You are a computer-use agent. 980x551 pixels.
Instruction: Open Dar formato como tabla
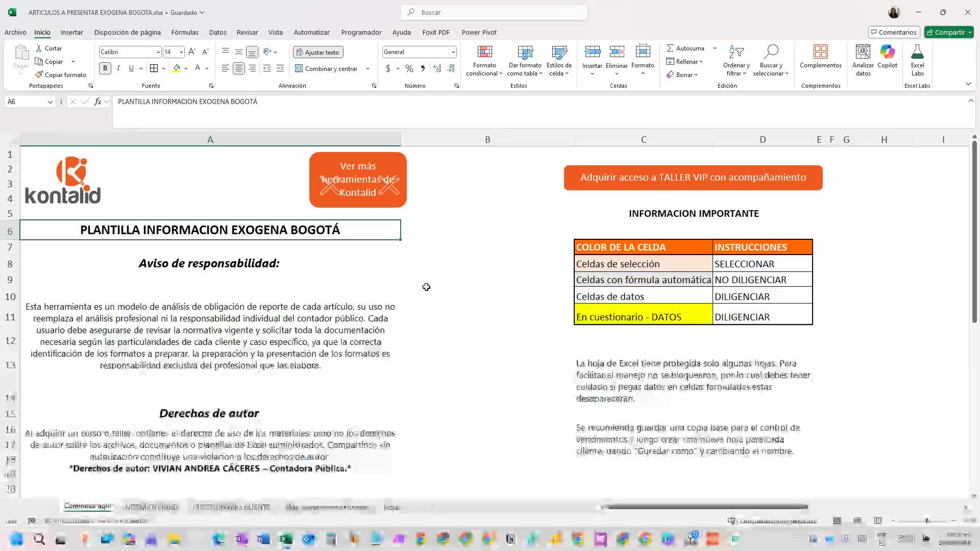(x=525, y=61)
